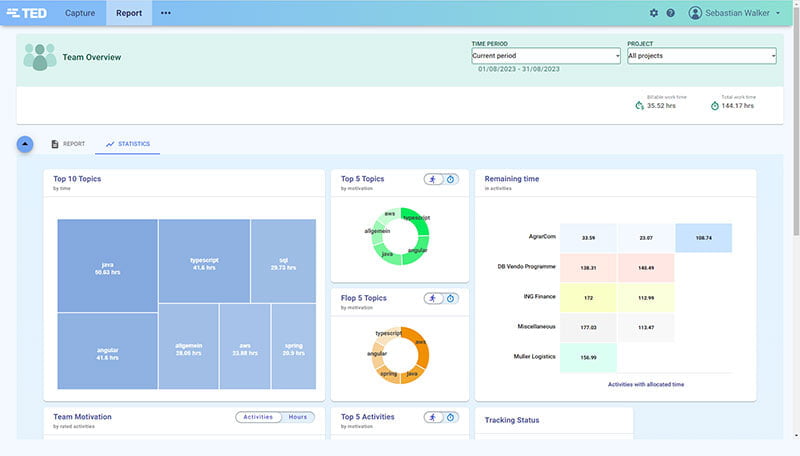Click the Team Overview people icon
Screen dimensions: 800x456
pos(40,57)
